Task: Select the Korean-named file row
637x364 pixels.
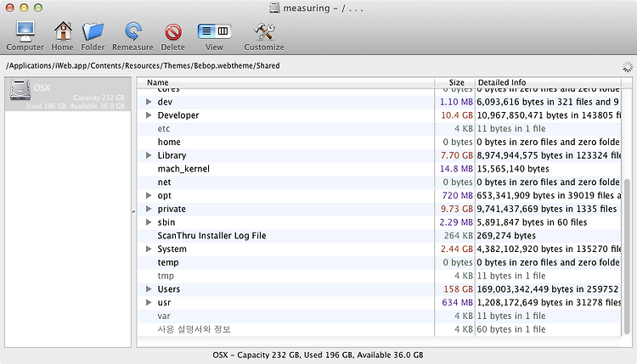Action: click(379, 329)
